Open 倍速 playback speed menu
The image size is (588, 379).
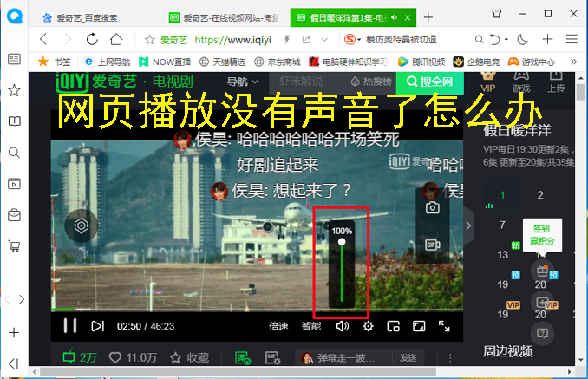278,326
